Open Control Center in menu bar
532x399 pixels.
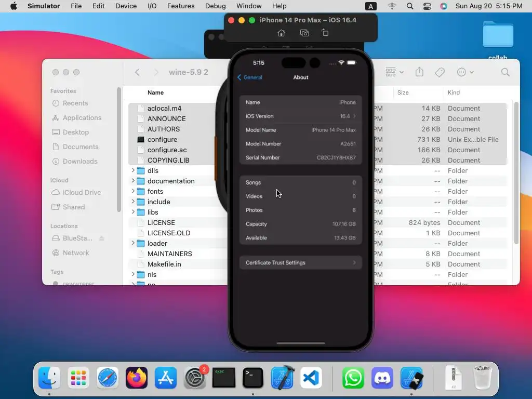coord(427,6)
